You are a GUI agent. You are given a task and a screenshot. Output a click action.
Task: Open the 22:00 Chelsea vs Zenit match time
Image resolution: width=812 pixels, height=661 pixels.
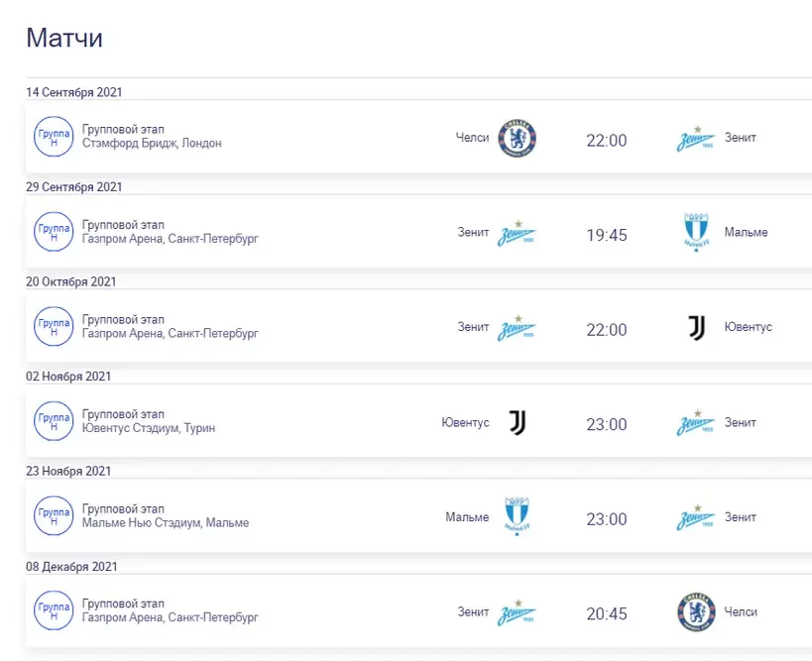pyautogui.click(x=607, y=141)
